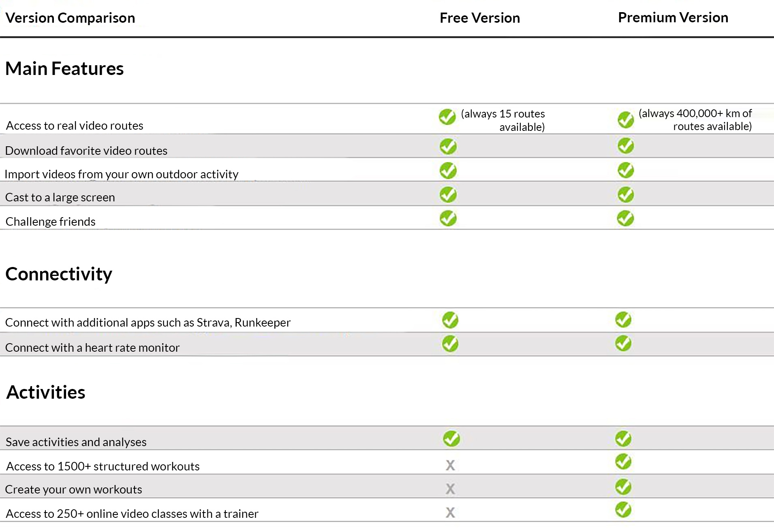Click Free X mark for 1500+ structured workouts
Viewport: 774px width, 532px height.
[450, 465]
